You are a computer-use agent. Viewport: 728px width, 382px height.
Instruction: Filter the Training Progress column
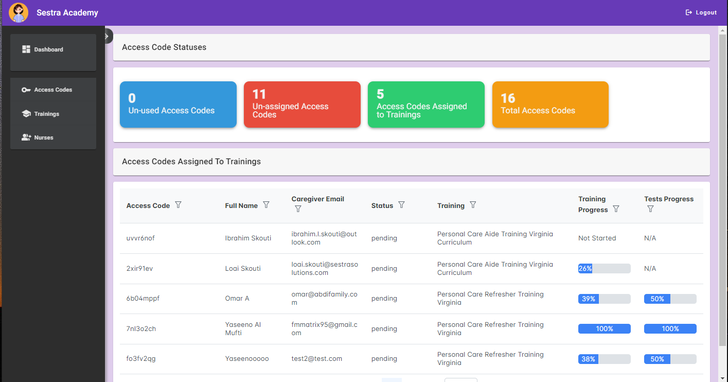click(616, 209)
